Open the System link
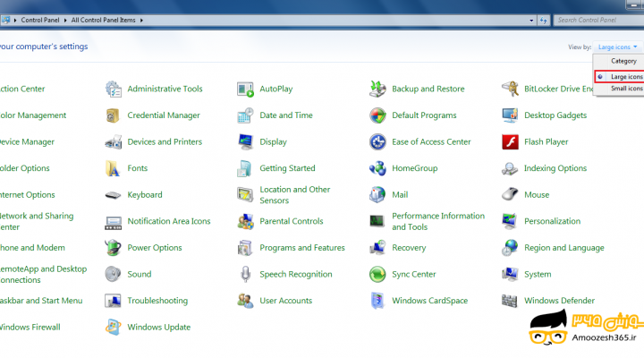644x358 pixels. [538, 275]
